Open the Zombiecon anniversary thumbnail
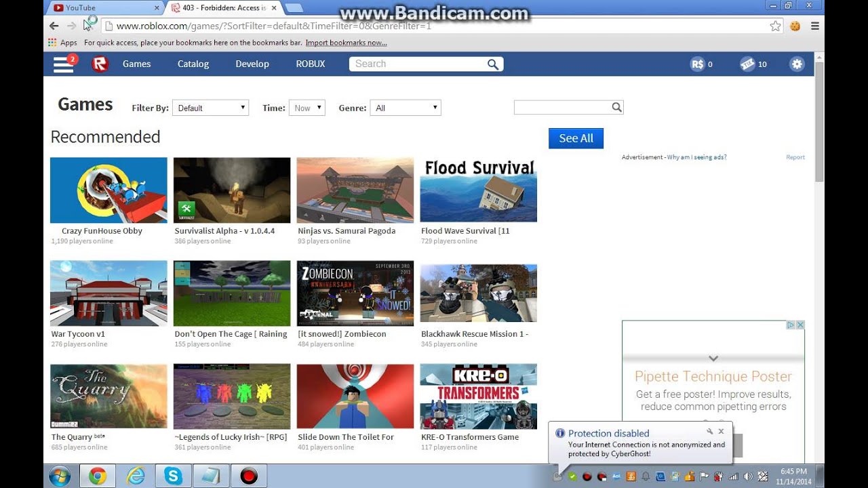868x488 pixels. 355,293
